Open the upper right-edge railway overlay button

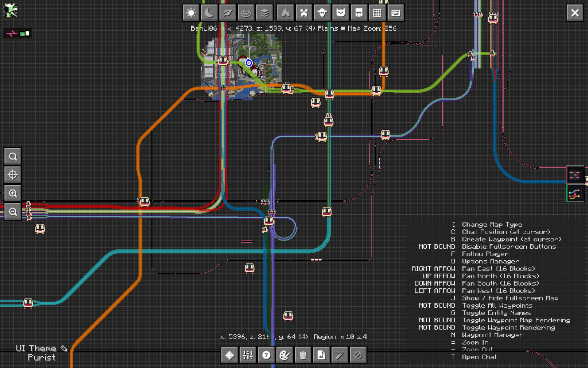pos(575,175)
